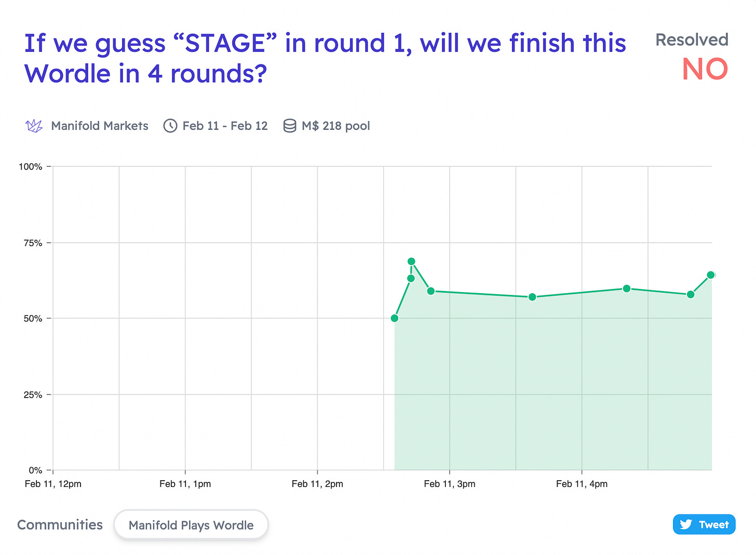
Task: Select the Manifold Plays Wordle community tag
Action: [191, 525]
